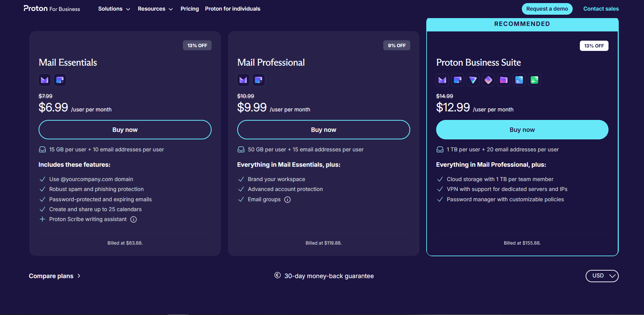The height and width of the screenshot is (315, 644).
Task: Open the USD currency selector
Action: (x=602, y=276)
